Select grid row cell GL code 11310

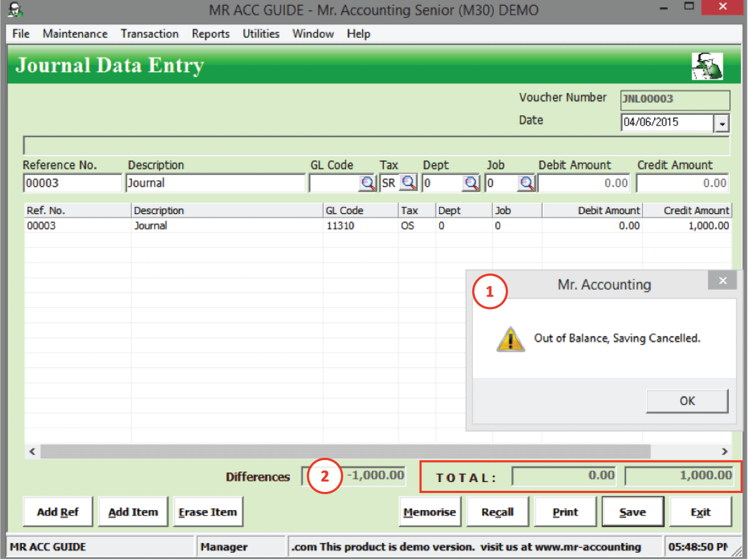[360, 226]
